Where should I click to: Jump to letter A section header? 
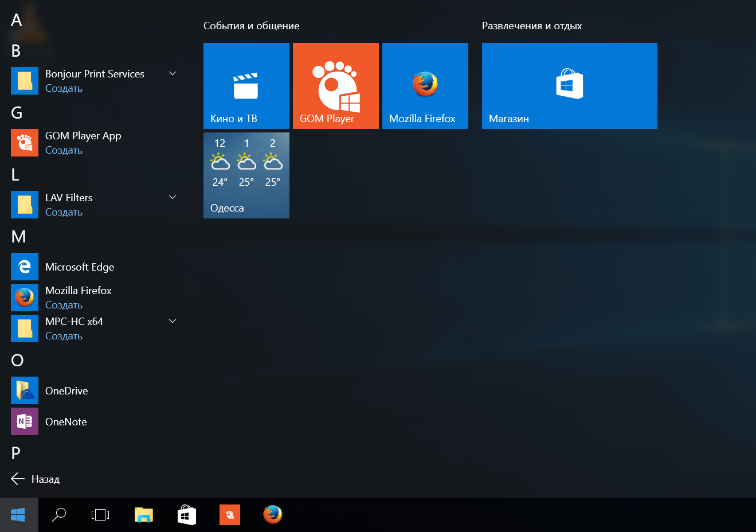pyautogui.click(x=17, y=20)
